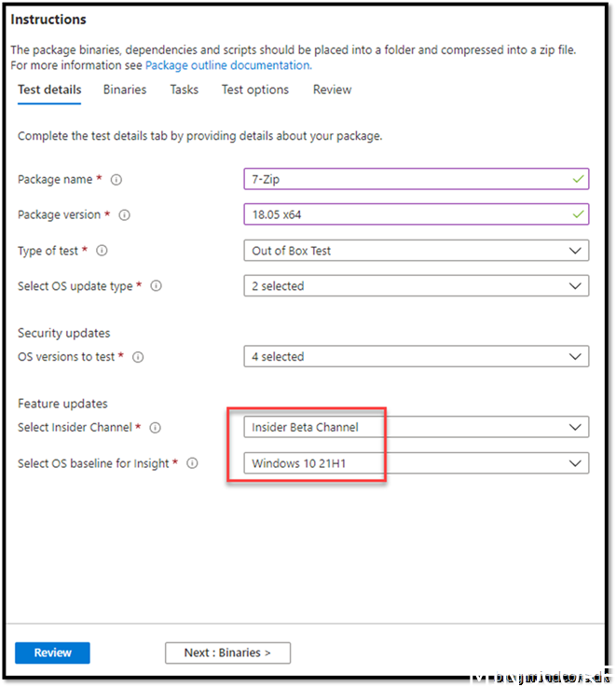Go to the Review tab
The width and height of the screenshot is (616, 687).
coord(332,89)
